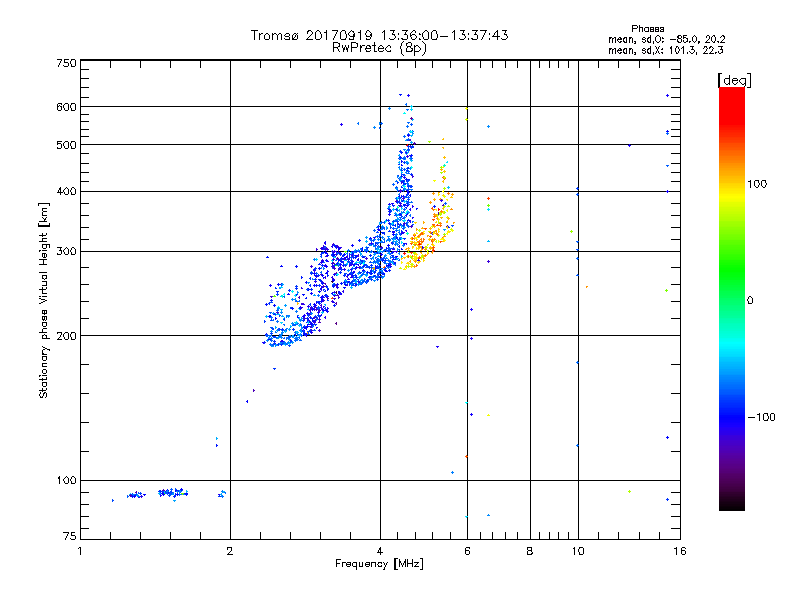Click the y-axis '750' tick label
The height and width of the screenshot is (600, 800).
pyautogui.click(x=66, y=63)
